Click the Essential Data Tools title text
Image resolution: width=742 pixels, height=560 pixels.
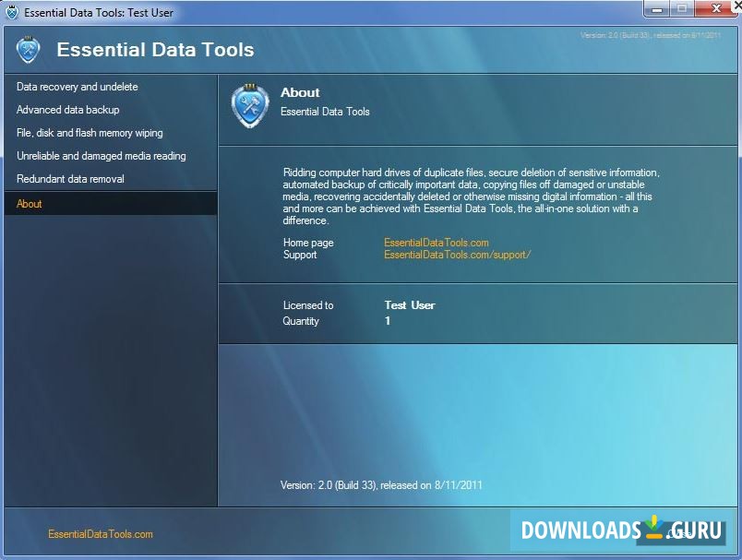(x=155, y=50)
